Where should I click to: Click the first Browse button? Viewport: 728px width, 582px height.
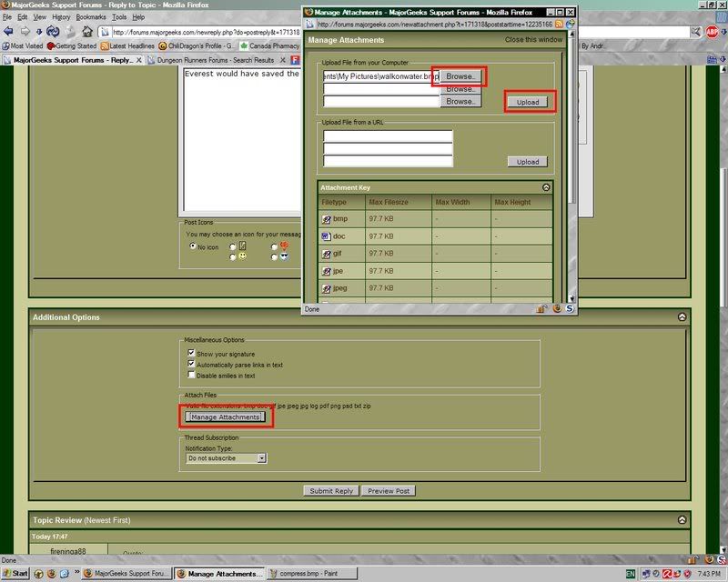[x=460, y=76]
